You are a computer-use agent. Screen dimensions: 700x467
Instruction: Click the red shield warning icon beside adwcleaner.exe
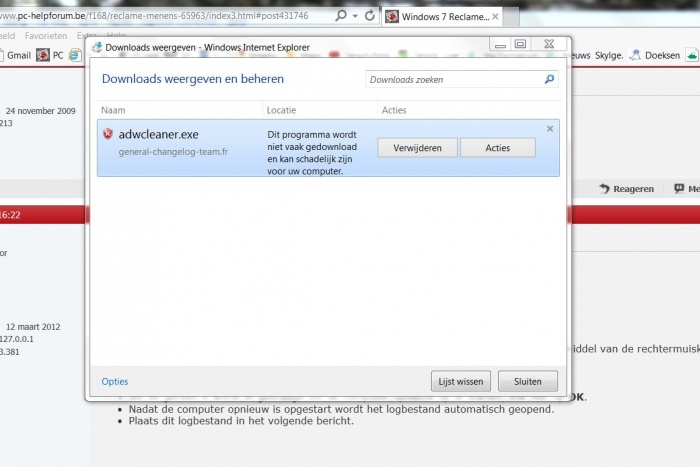pyautogui.click(x=108, y=133)
